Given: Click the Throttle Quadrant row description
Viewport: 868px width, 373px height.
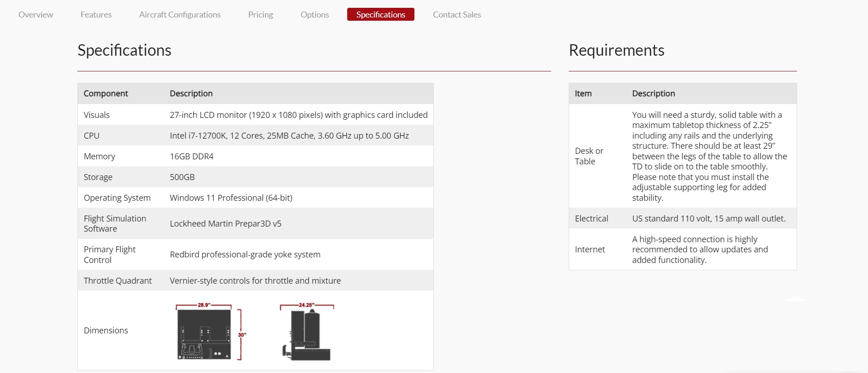Looking at the screenshot, I should click(x=255, y=281).
